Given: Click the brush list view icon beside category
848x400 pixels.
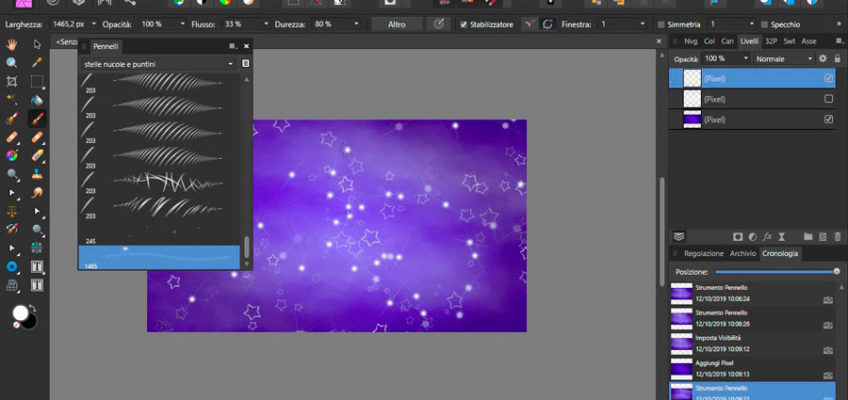Looking at the screenshot, I should pyautogui.click(x=246, y=64).
